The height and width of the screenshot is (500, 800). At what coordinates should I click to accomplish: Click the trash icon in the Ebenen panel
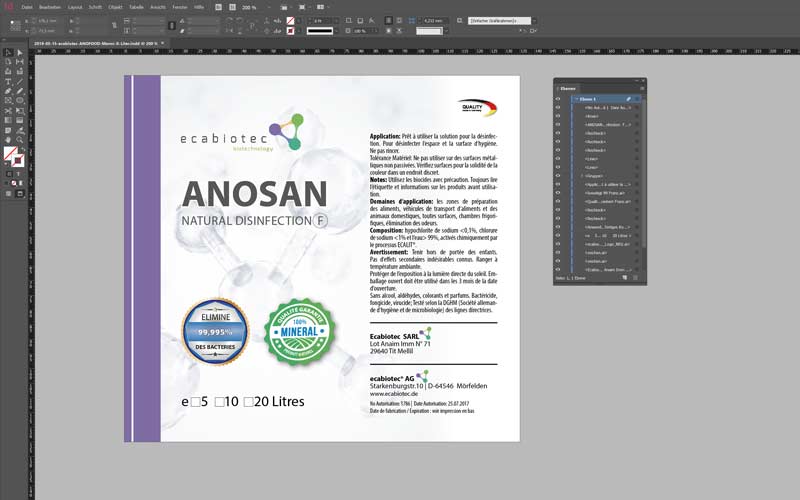[x=635, y=278]
